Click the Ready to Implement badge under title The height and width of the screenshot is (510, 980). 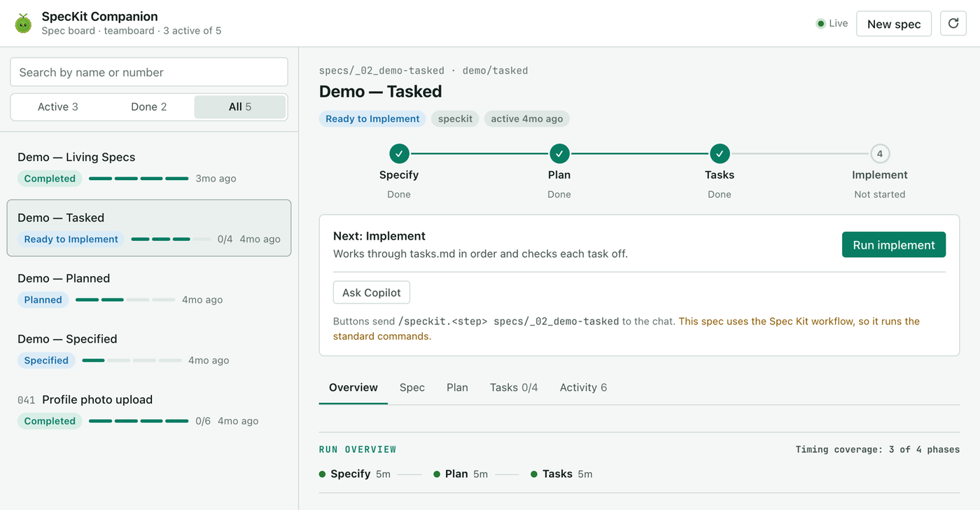(x=372, y=119)
